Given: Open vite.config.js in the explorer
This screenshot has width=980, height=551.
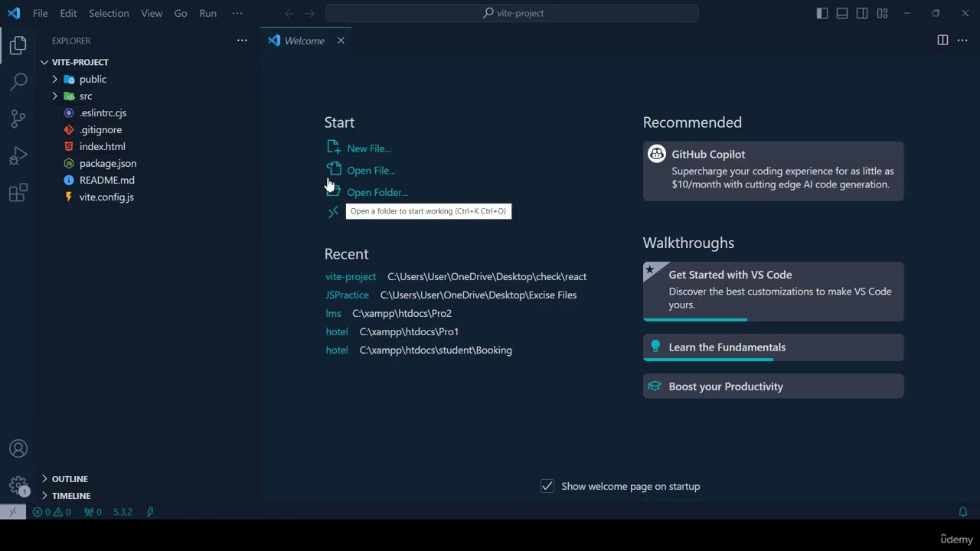Looking at the screenshot, I should [x=106, y=197].
